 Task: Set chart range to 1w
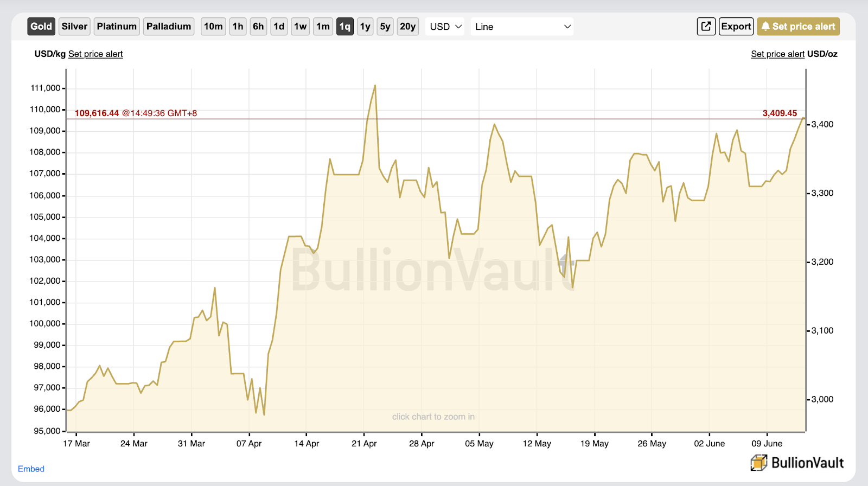pyautogui.click(x=301, y=26)
